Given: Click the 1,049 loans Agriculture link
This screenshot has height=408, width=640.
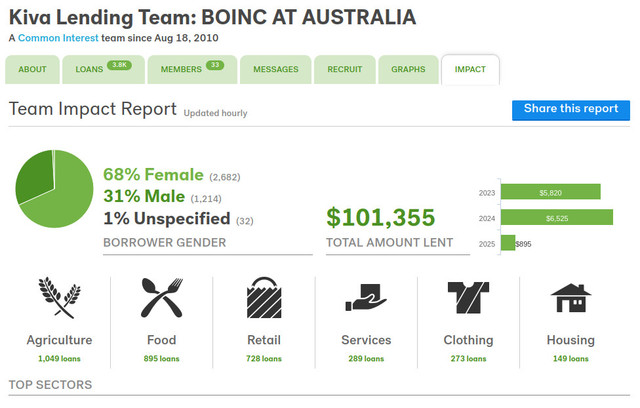Looking at the screenshot, I should pos(59,359).
